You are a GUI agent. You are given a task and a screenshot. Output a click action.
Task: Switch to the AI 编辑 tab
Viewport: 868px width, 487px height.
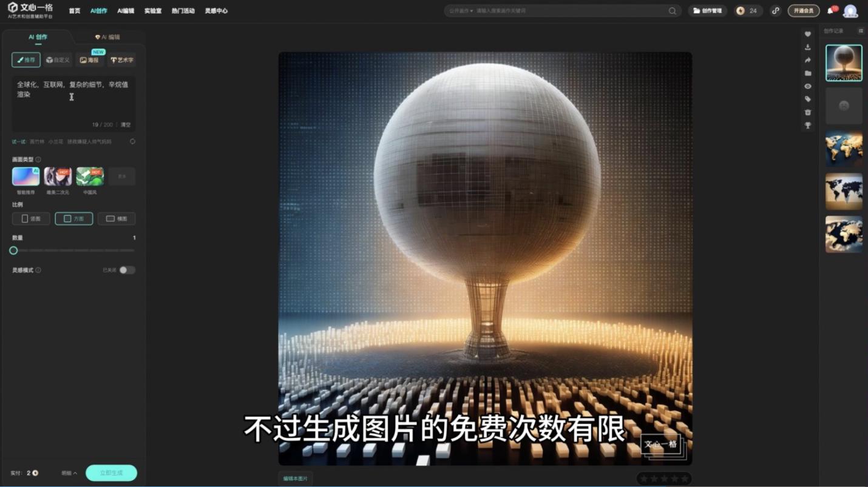(x=109, y=36)
